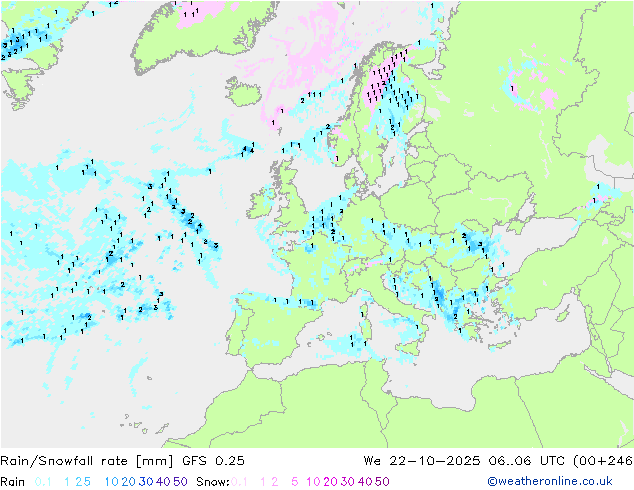Open the weatheronline.co.uk copyright link
This screenshot has height=490, width=634.
click(550, 481)
